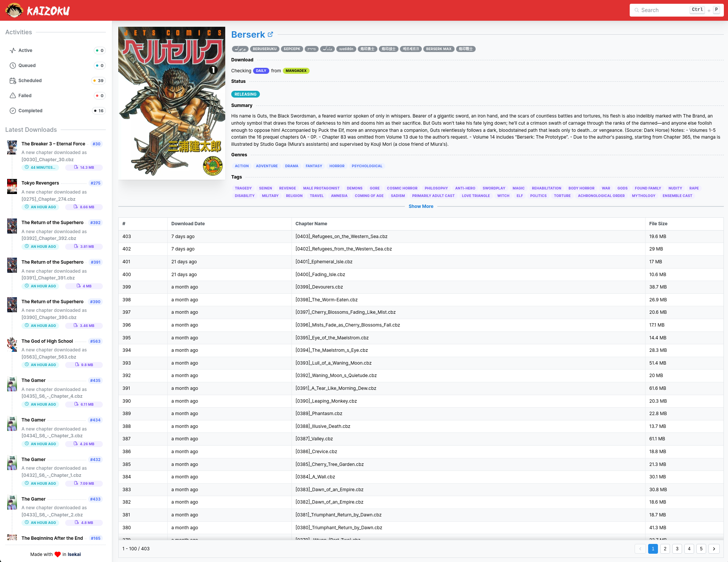728x562 pixels.
Task: Click the Berserk cover thumbnail
Action: click(172, 103)
